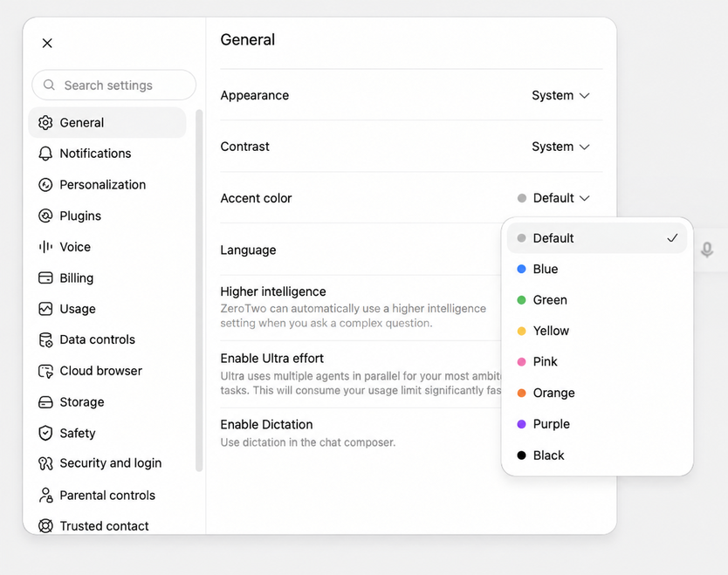Click the Safety shield icon
728x575 pixels.
[45, 433]
